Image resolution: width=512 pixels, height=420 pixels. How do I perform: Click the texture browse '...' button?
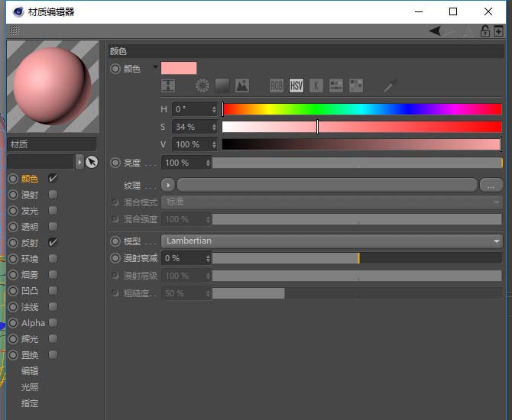point(490,185)
